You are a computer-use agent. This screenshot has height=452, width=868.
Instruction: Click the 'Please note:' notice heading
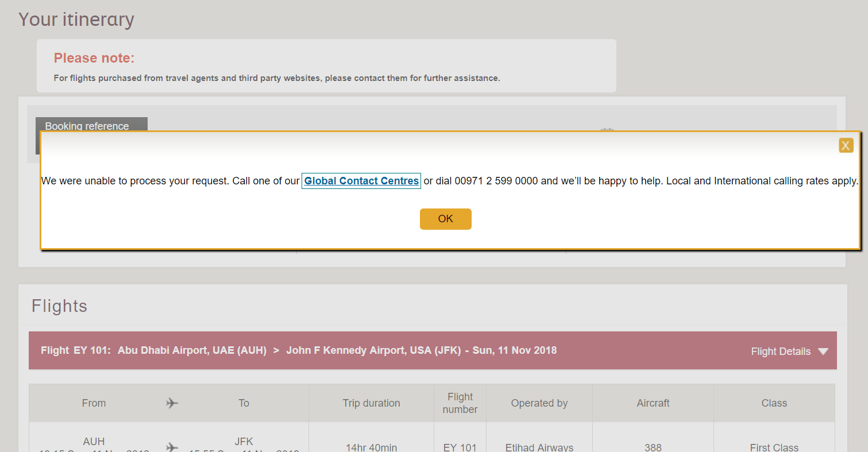tap(94, 58)
